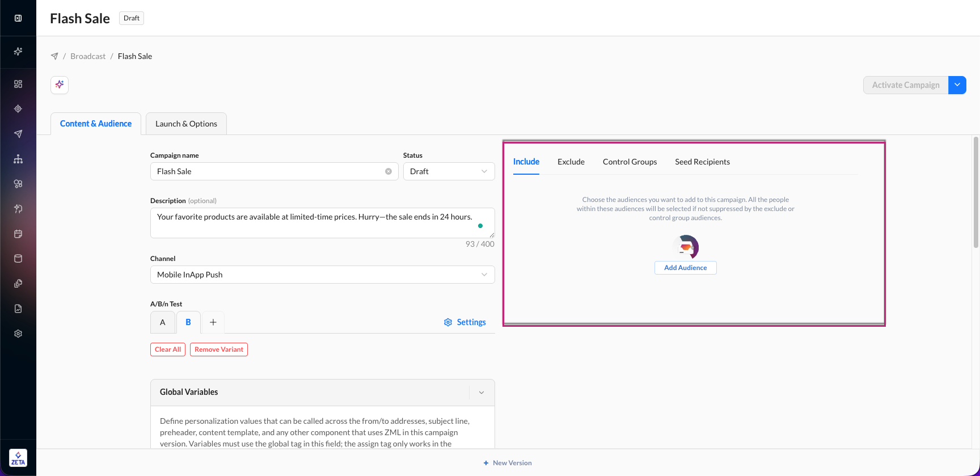This screenshot has height=476, width=980.
Task: Open the journey arrow icon in sidebar
Action: (x=18, y=209)
